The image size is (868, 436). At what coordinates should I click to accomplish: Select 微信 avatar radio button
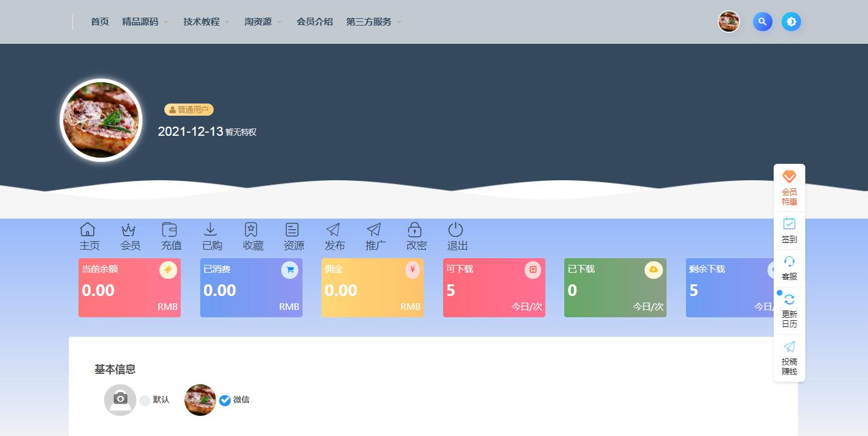[225, 401]
